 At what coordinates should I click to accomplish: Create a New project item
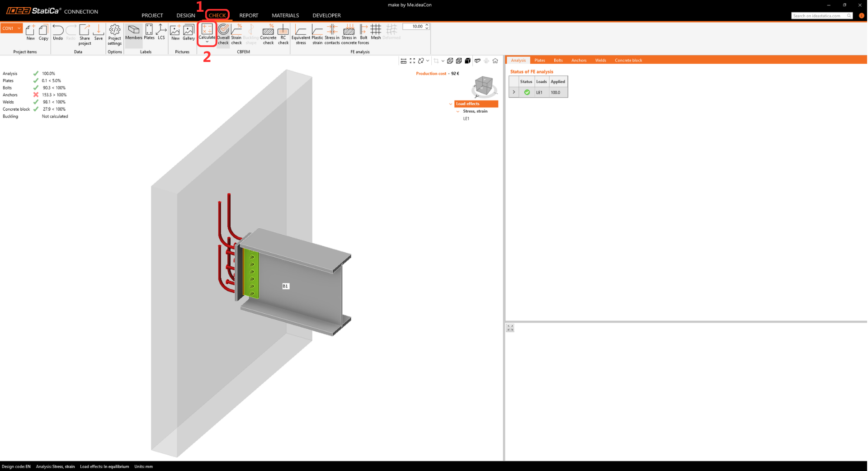point(30,33)
